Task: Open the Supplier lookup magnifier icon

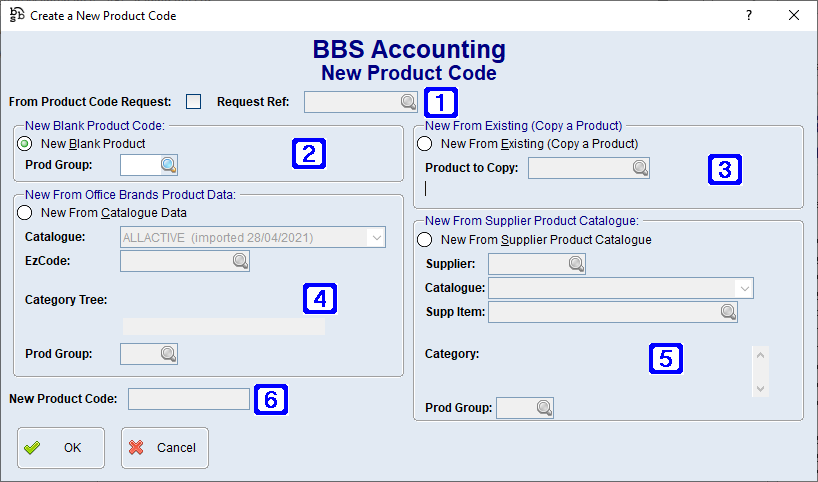Action: [576, 264]
